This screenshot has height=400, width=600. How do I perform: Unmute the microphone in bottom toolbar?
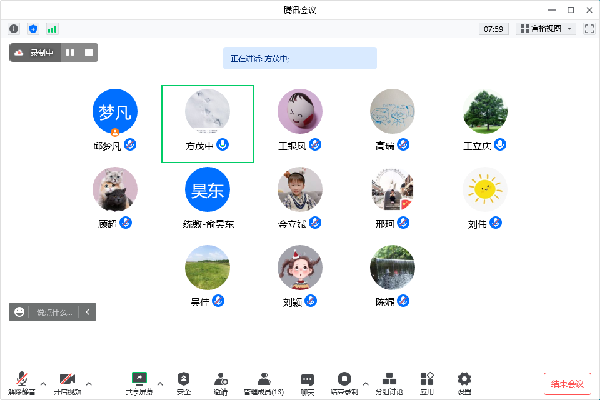click(x=22, y=380)
